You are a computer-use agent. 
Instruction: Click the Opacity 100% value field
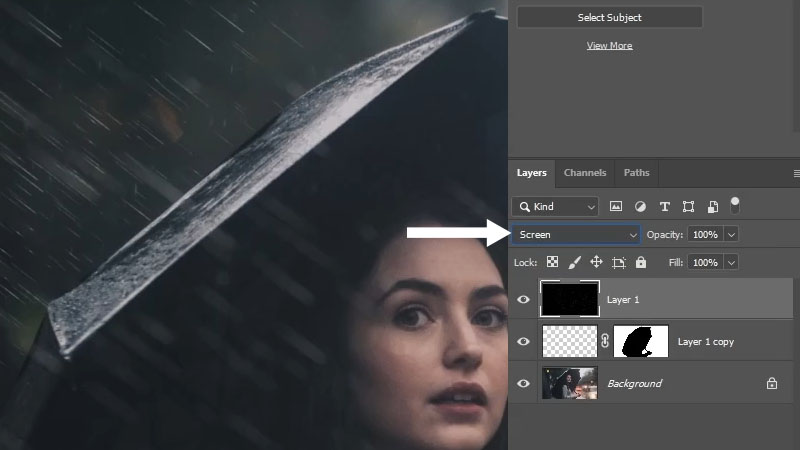(705, 235)
